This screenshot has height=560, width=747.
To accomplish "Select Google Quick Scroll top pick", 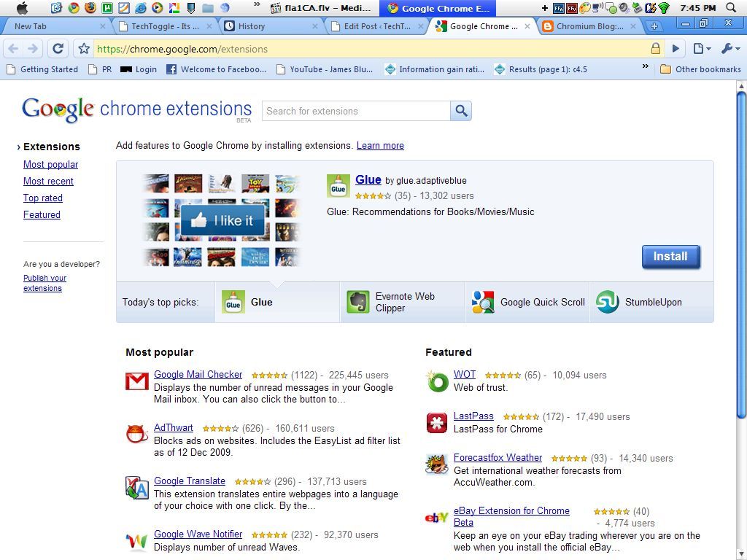I will 527,302.
